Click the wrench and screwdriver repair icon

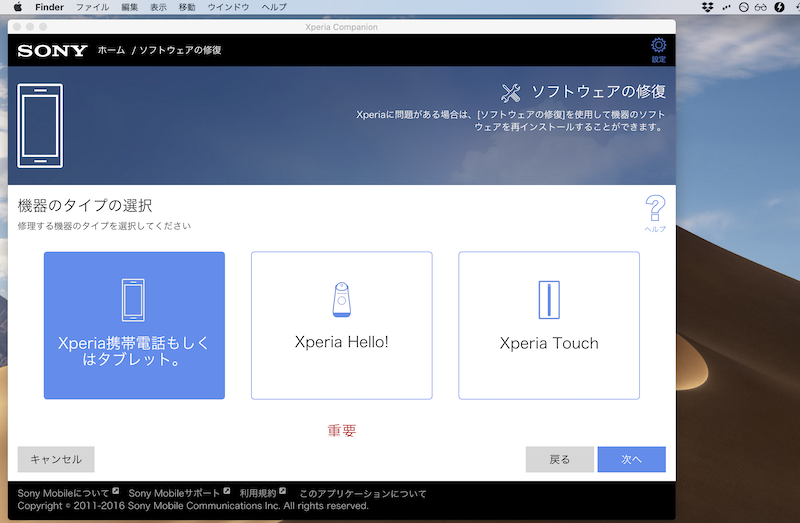tap(510, 93)
